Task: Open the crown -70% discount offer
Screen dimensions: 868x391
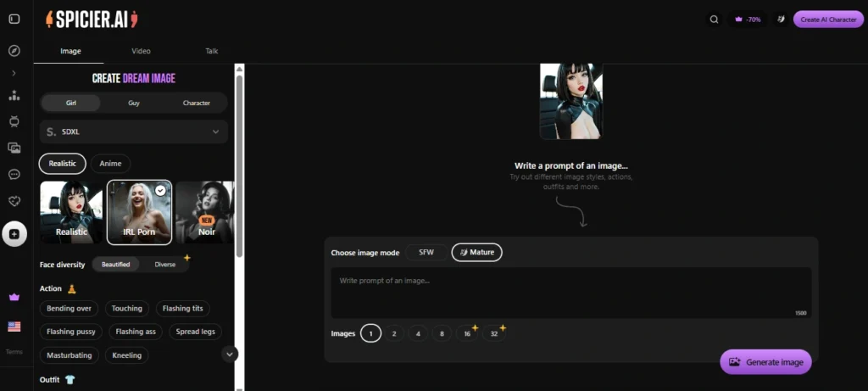Action: click(748, 20)
